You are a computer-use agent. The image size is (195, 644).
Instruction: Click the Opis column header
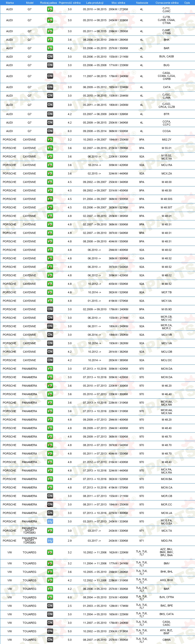[x=187, y=3]
